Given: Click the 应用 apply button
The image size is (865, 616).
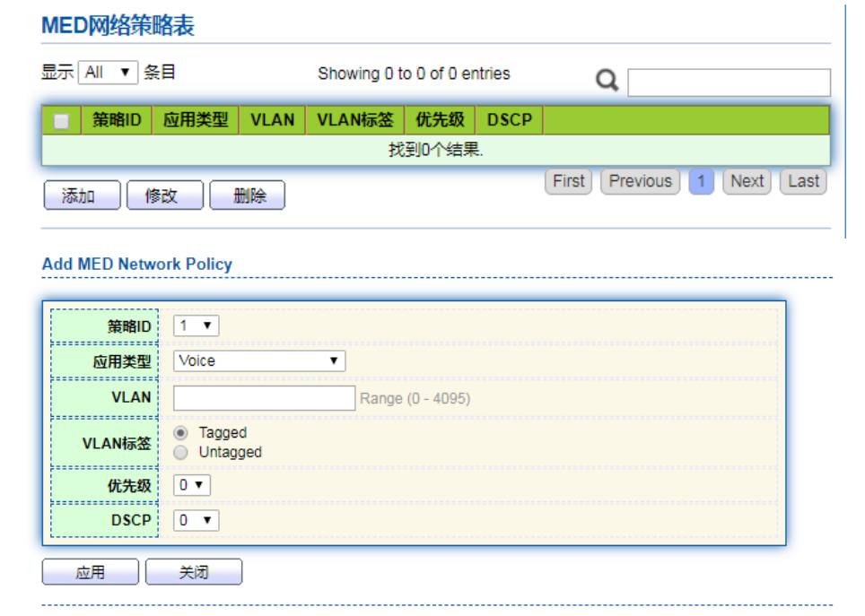Looking at the screenshot, I should click(x=91, y=572).
